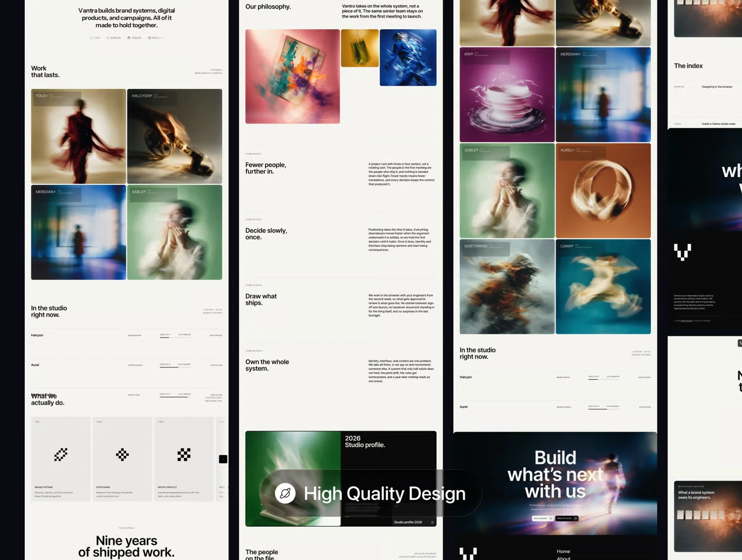The width and height of the screenshot is (742, 560).
Task: Click Home in the third page's footer menu
Action: (563, 551)
